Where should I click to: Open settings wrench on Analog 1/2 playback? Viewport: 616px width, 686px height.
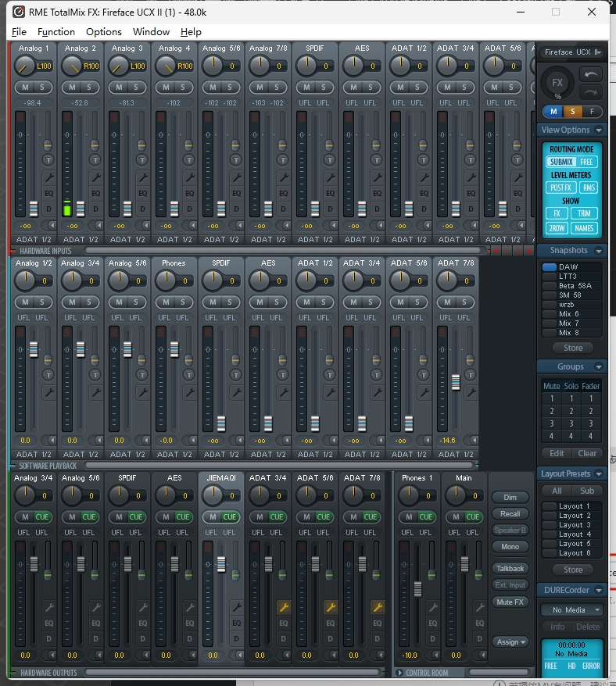click(48, 392)
